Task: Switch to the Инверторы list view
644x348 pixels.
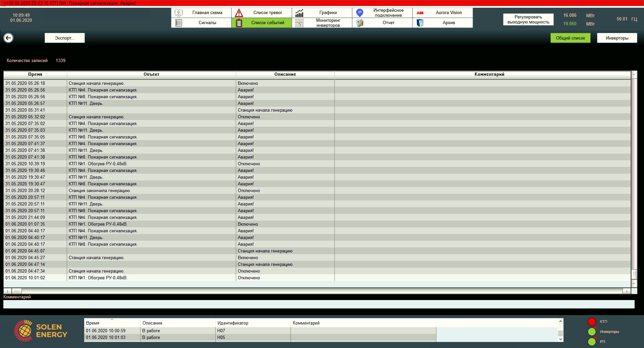Action: [x=617, y=38]
